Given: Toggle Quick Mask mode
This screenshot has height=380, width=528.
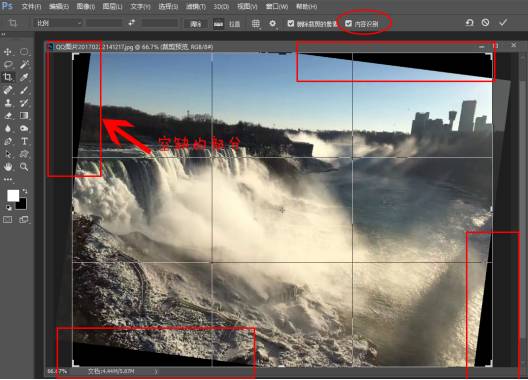Looking at the screenshot, I should pos(7,220).
